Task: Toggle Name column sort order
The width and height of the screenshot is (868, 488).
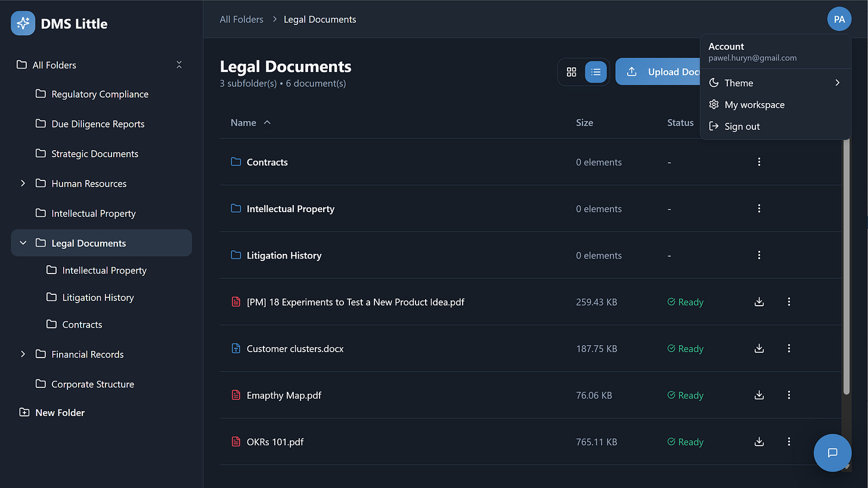Action: (250, 122)
